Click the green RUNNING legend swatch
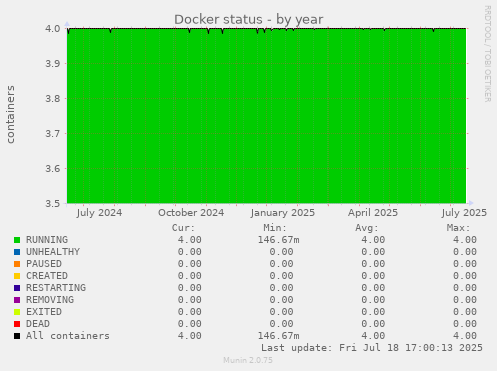497x371 pixels. [x=17, y=240]
